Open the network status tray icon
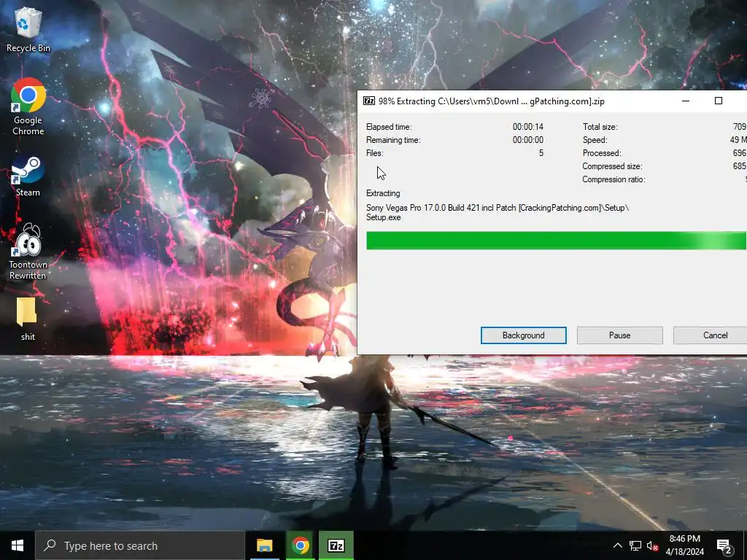The height and width of the screenshot is (560, 747). click(635, 545)
